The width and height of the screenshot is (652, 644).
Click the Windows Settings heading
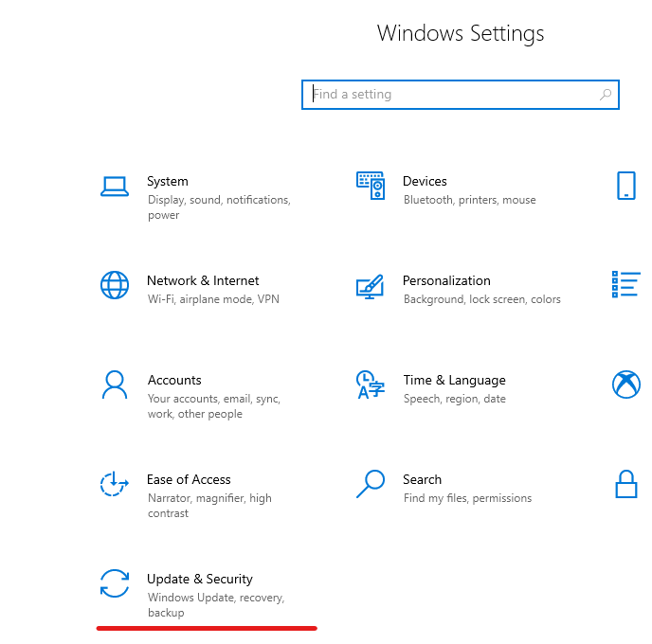(x=461, y=34)
